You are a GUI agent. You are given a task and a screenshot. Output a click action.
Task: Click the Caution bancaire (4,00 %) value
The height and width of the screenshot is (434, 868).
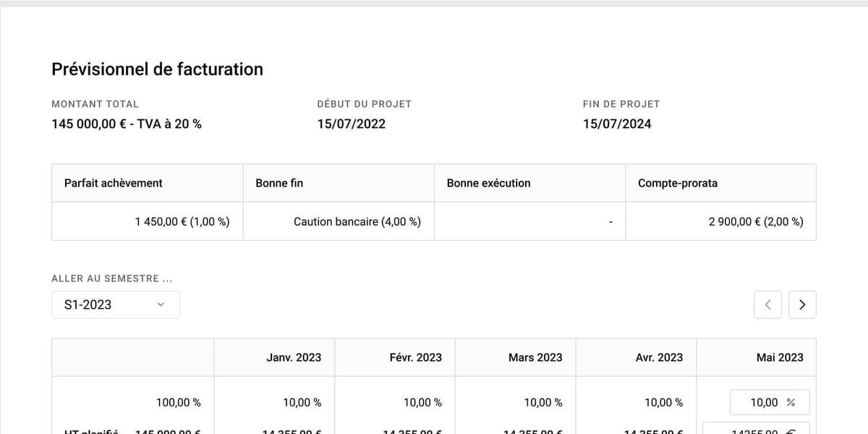(x=357, y=221)
